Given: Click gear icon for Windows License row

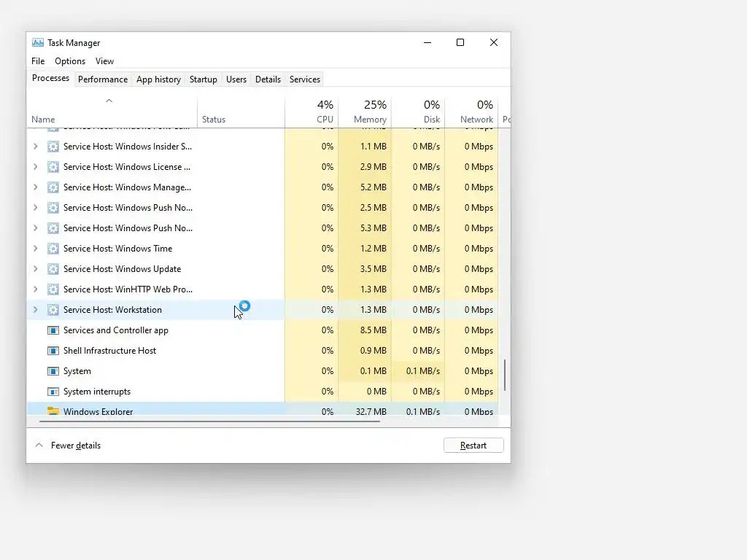Looking at the screenshot, I should click(x=53, y=167).
